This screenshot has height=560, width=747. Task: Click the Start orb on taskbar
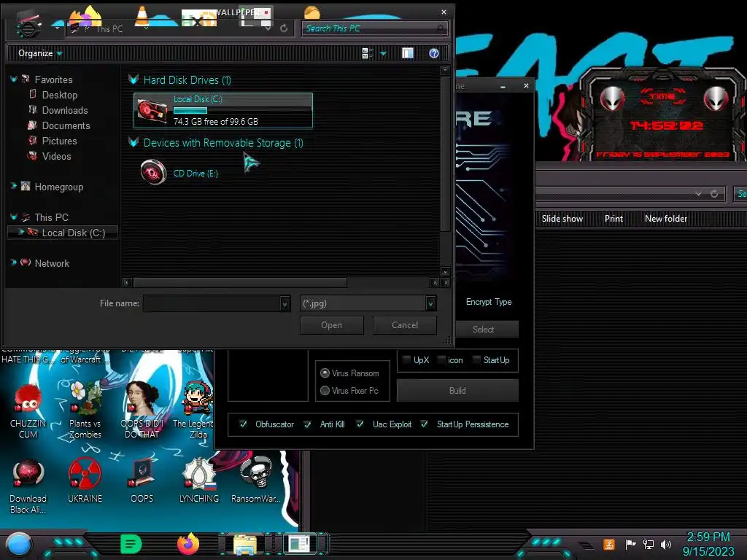click(x=19, y=545)
